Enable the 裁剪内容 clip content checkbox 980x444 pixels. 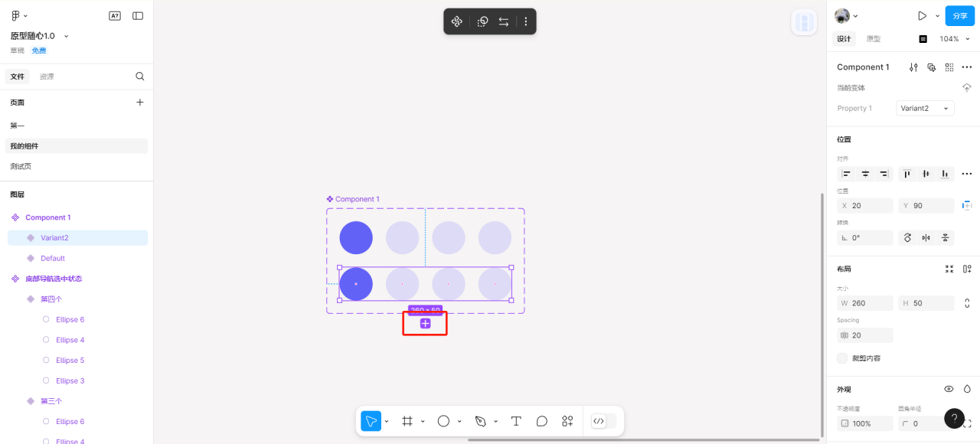coord(842,358)
